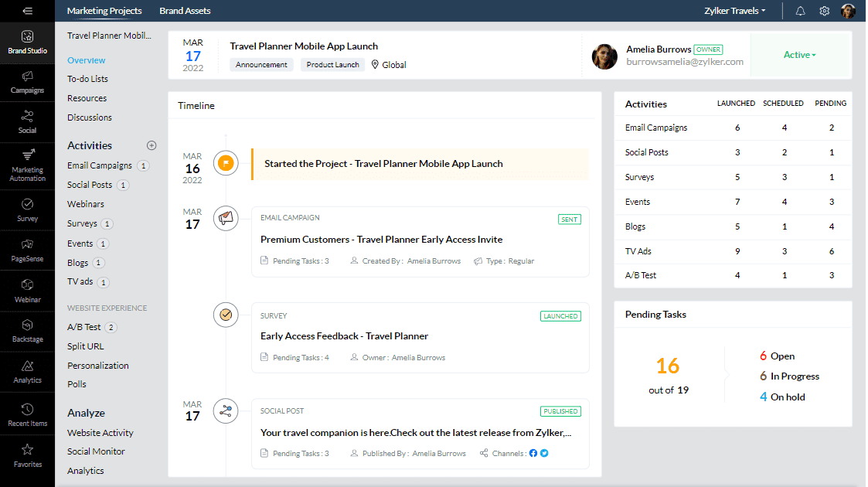Image resolution: width=868 pixels, height=487 pixels.
Task: Open the Backstage module
Action: pyautogui.click(x=27, y=330)
